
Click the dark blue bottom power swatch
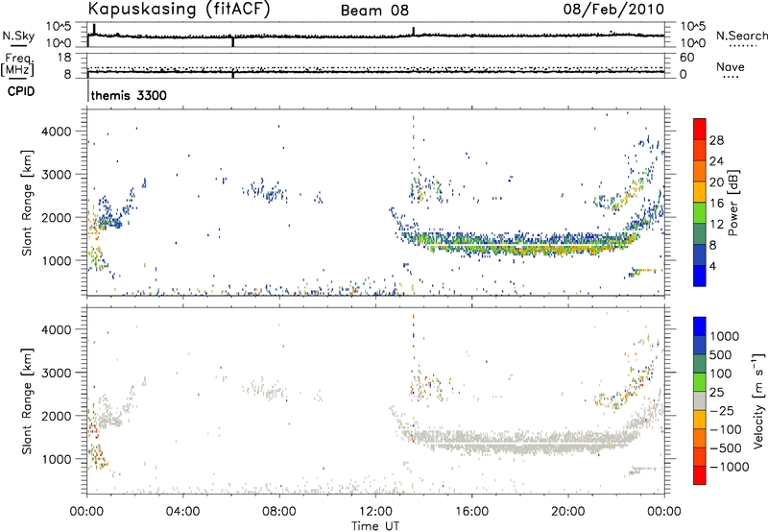click(700, 277)
